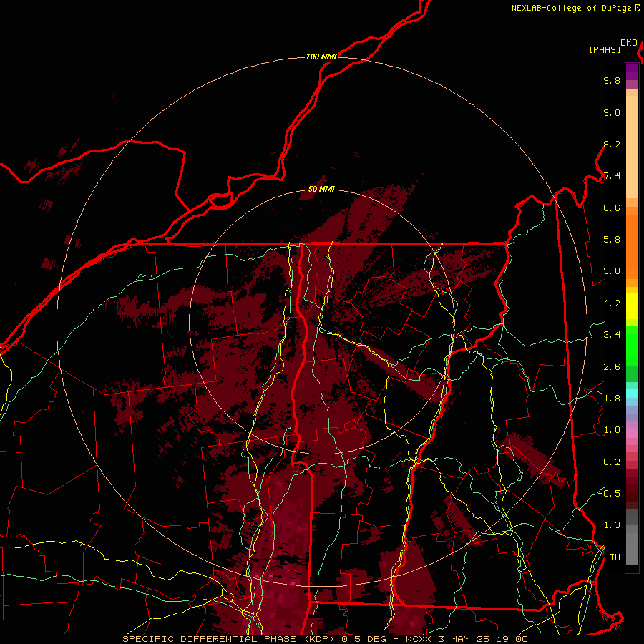Screen dimensions: 644x644
Task: Pick the orange band in the legend
Action: tap(632, 246)
